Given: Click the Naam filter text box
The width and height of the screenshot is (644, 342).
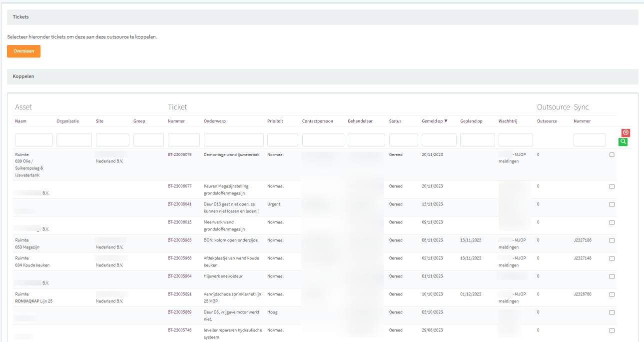Looking at the screenshot, I should tap(33, 140).
